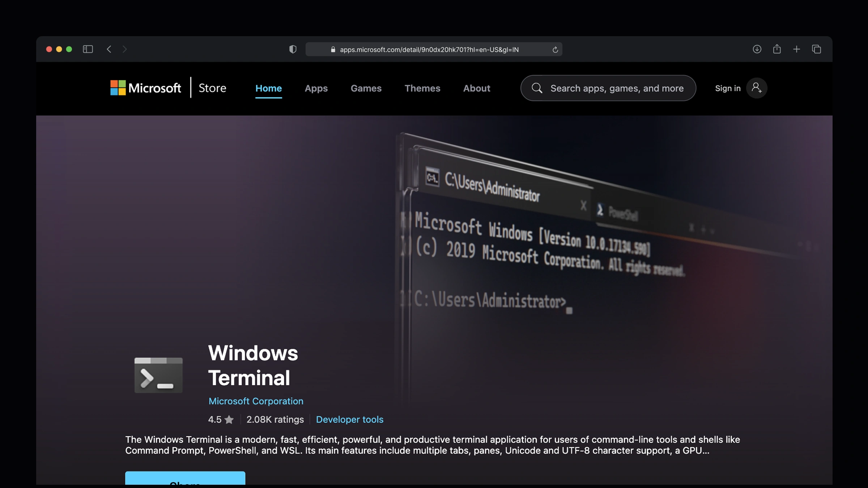Open the Games tab
This screenshot has height=488, width=868.
[x=366, y=88]
